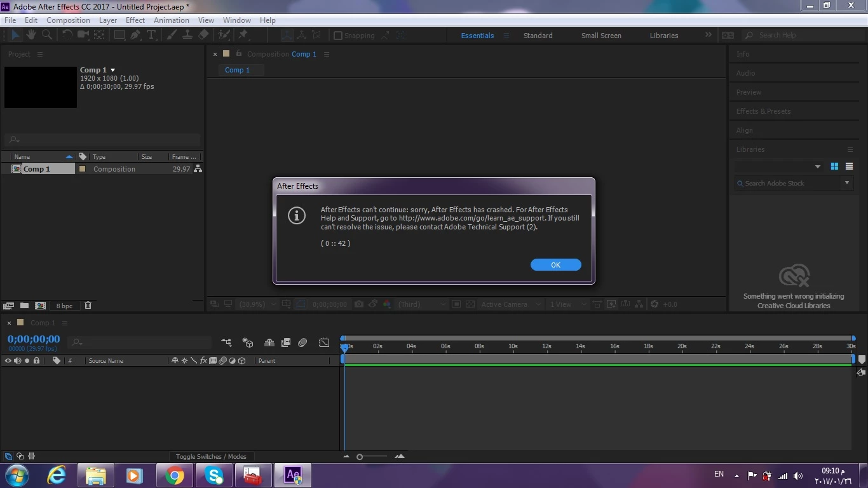Enable the Snapping checkbox
868x488 pixels.
338,36
